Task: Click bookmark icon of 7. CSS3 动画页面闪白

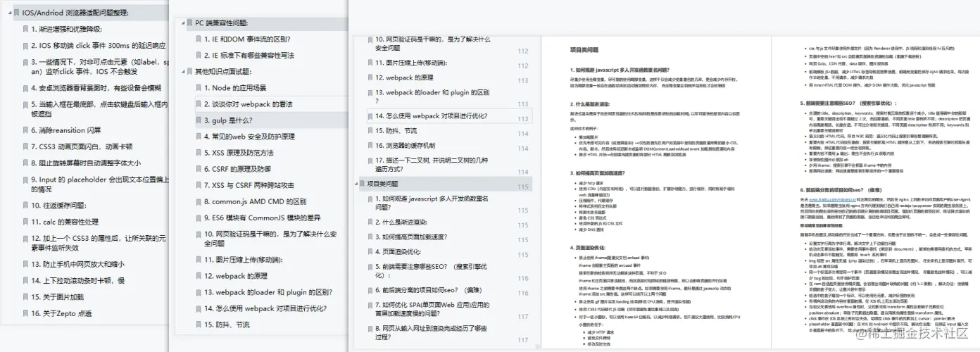Action: coord(25,146)
